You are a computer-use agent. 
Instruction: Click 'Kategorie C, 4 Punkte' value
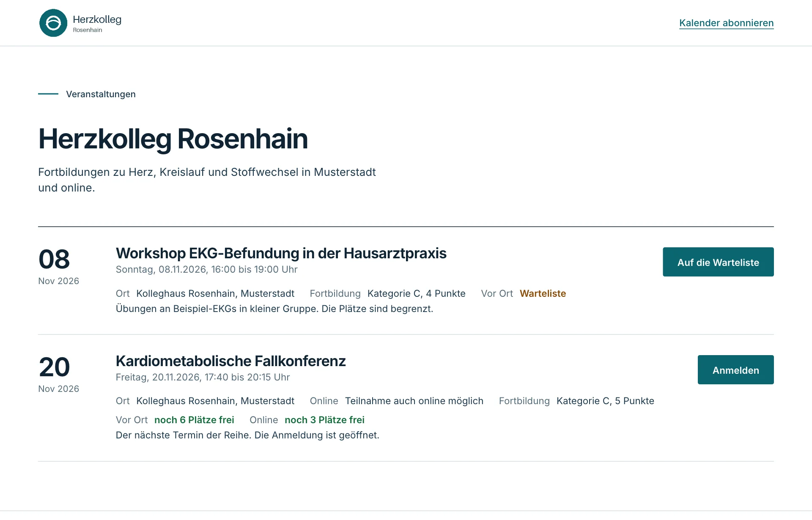pyautogui.click(x=416, y=293)
